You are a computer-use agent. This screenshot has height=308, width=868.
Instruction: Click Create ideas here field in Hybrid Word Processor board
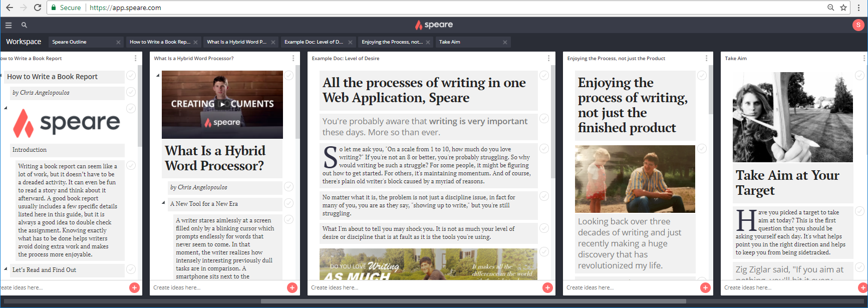[x=218, y=287]
